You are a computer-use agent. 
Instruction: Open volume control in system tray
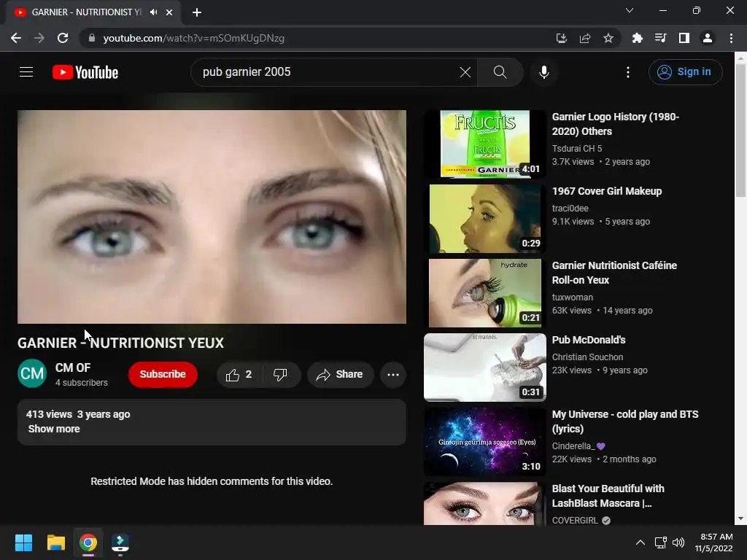(678, 542)
